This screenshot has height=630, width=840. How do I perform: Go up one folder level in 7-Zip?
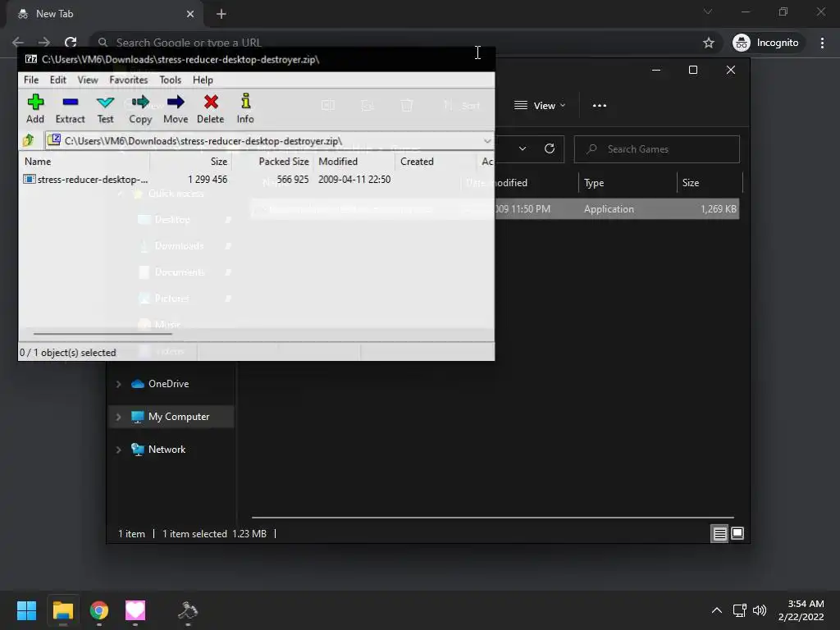tap(29, 141)
